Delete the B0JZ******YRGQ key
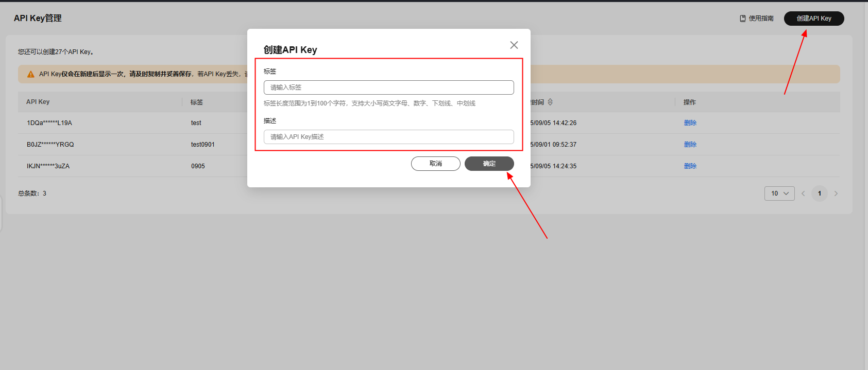The width and height of the screenshot is (868, 370). [x=690, y=145]
